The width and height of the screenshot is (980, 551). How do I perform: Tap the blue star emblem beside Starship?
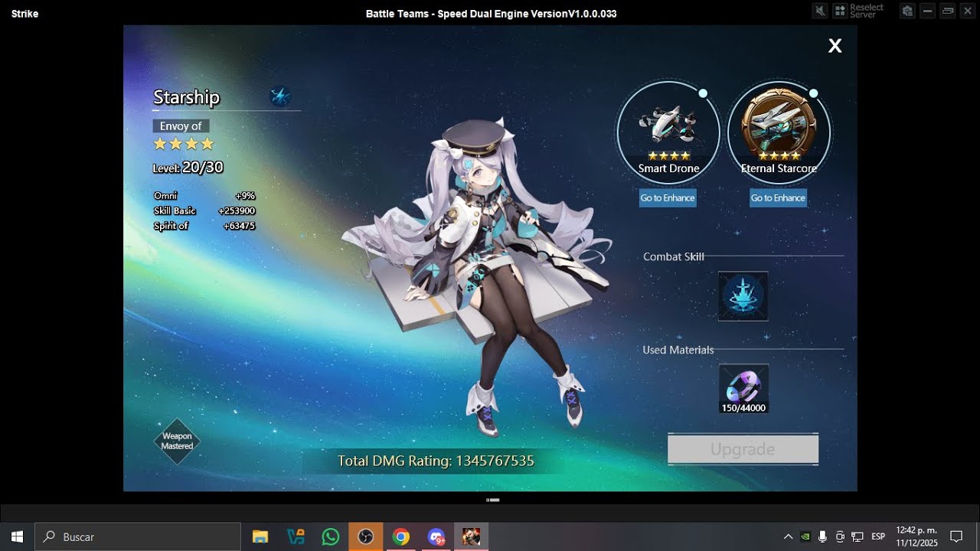tap(280, 96)
